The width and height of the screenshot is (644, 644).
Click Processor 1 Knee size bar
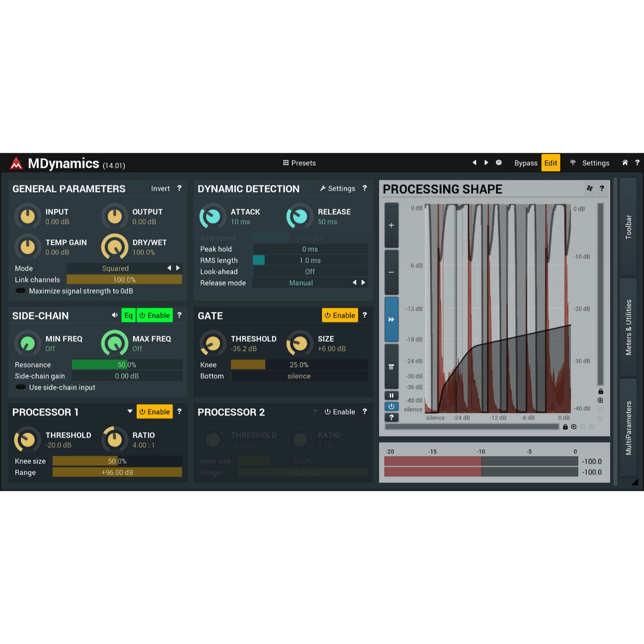pos(117,461)
